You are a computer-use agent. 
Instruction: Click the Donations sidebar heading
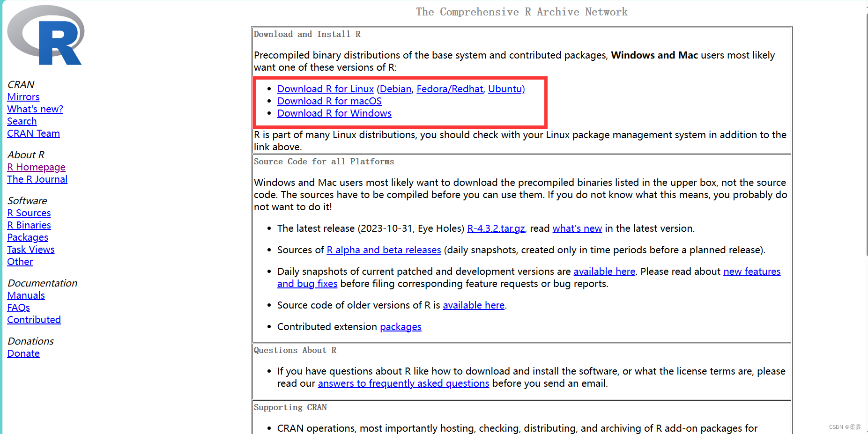(30, 341)
